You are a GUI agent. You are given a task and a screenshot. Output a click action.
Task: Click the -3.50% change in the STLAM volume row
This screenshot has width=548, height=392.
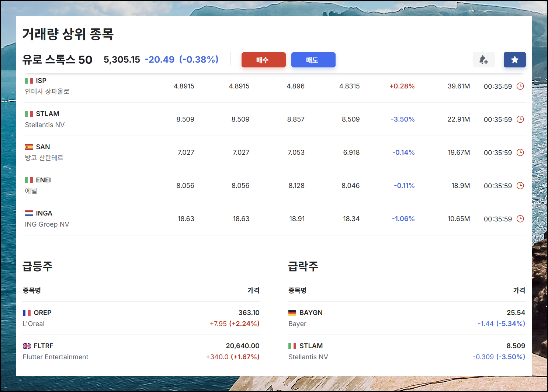pyautogui.click(x=402, y=119)
